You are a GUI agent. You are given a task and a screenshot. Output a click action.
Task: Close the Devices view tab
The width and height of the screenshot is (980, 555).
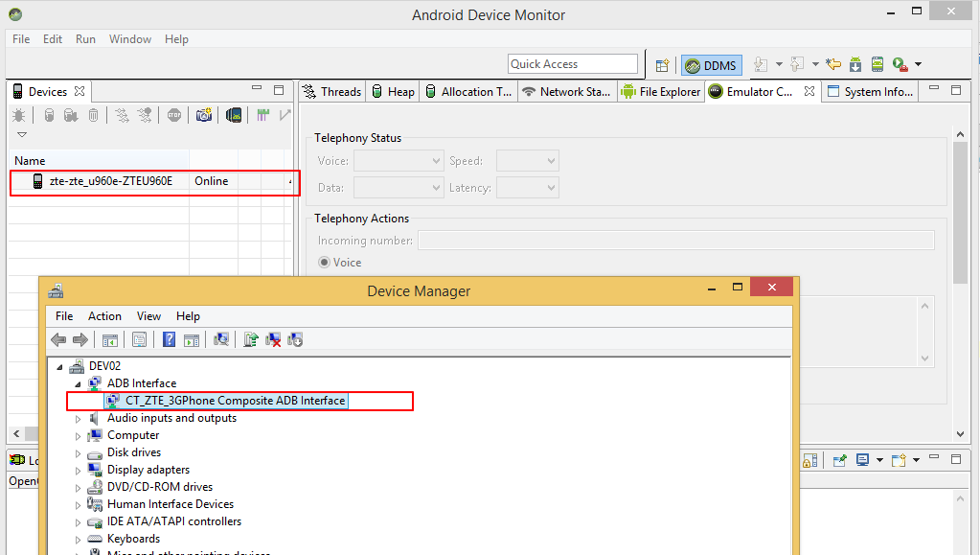(80, 91)
